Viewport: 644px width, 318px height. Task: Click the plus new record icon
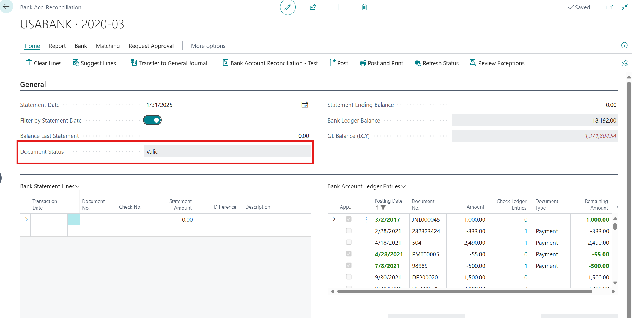click(x=339, y=7)
